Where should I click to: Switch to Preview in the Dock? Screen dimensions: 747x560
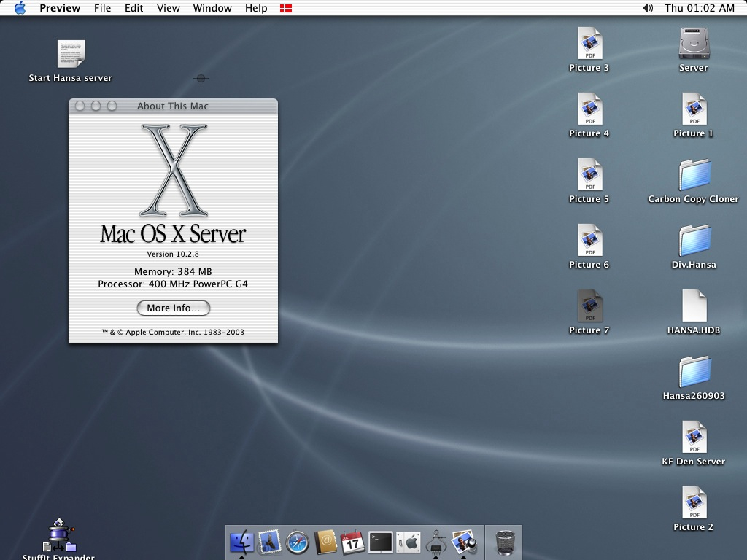(464, 542)
